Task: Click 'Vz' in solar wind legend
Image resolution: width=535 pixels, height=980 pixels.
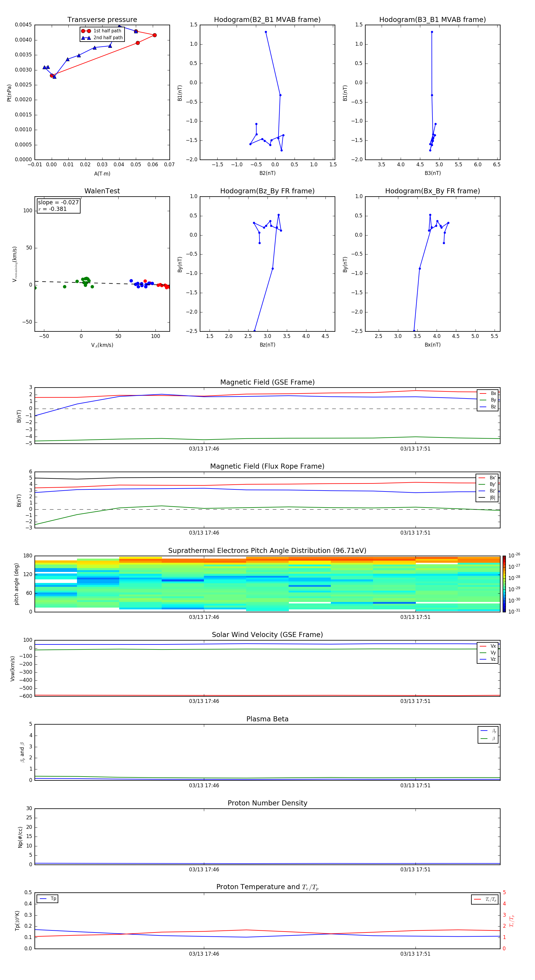Action: [488, 659]
